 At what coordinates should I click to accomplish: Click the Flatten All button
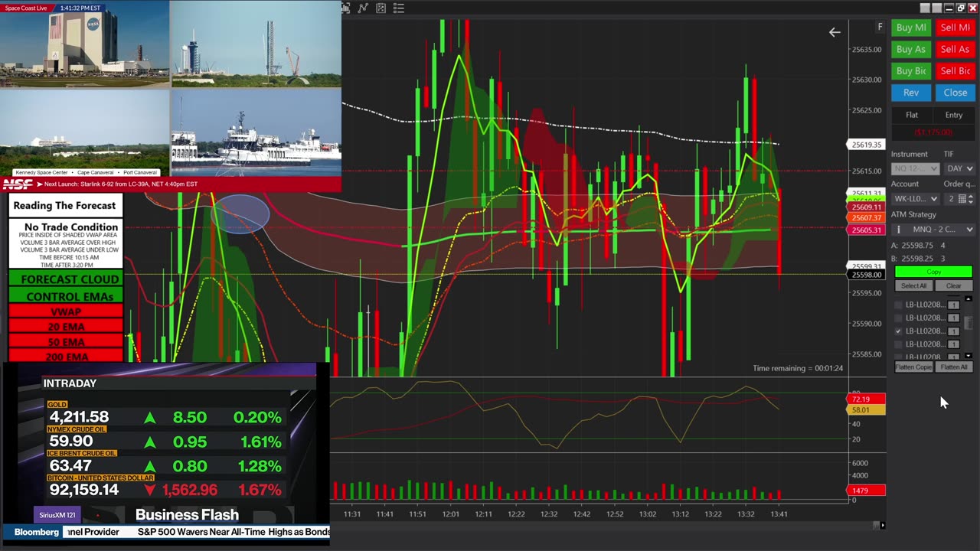953,367
